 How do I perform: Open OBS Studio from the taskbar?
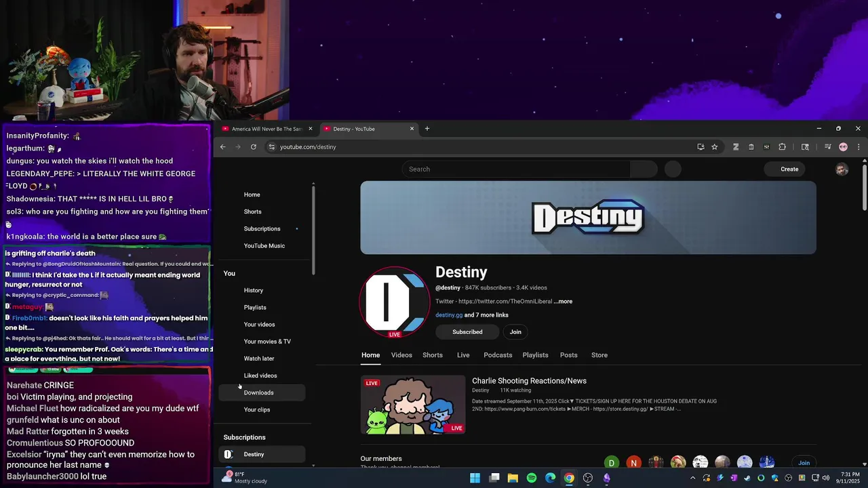588,478
